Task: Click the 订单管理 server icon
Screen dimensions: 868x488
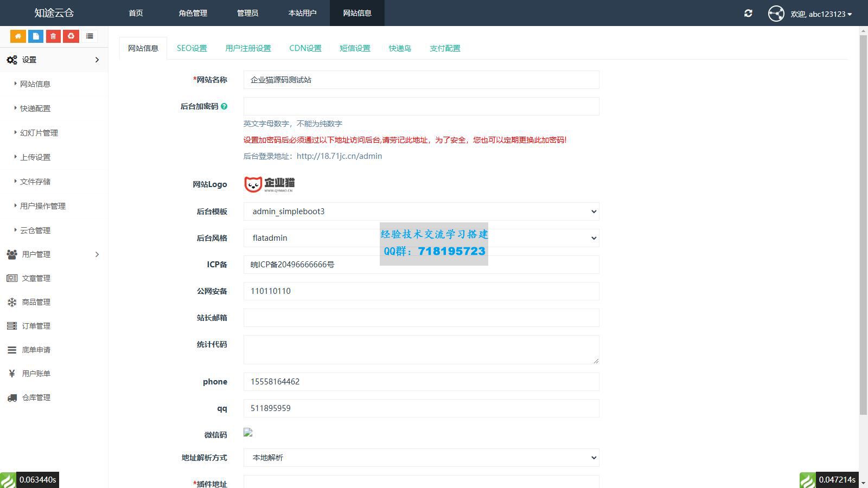Action: pos(12,326)
